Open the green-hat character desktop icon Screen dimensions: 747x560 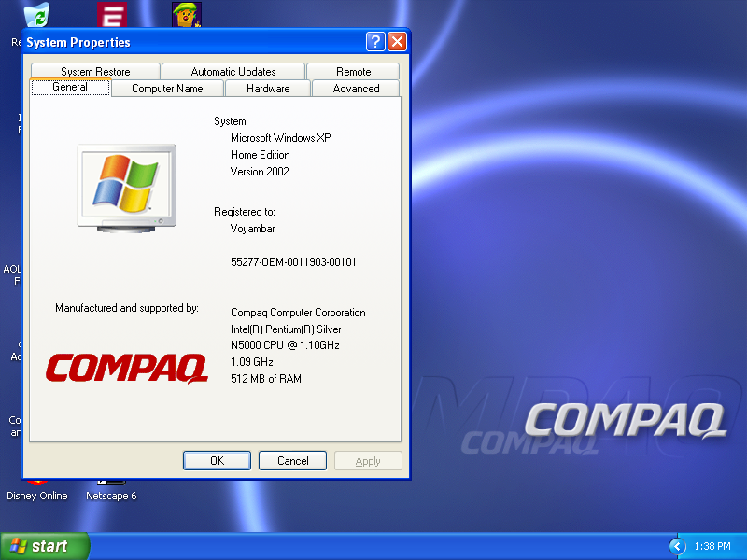point(186,14)
